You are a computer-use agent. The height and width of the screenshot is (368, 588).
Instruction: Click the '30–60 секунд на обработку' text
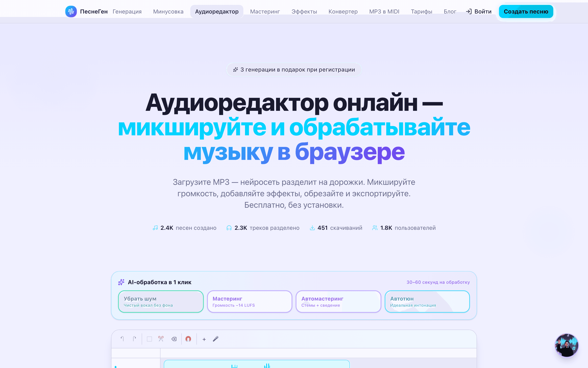(438, 282)
